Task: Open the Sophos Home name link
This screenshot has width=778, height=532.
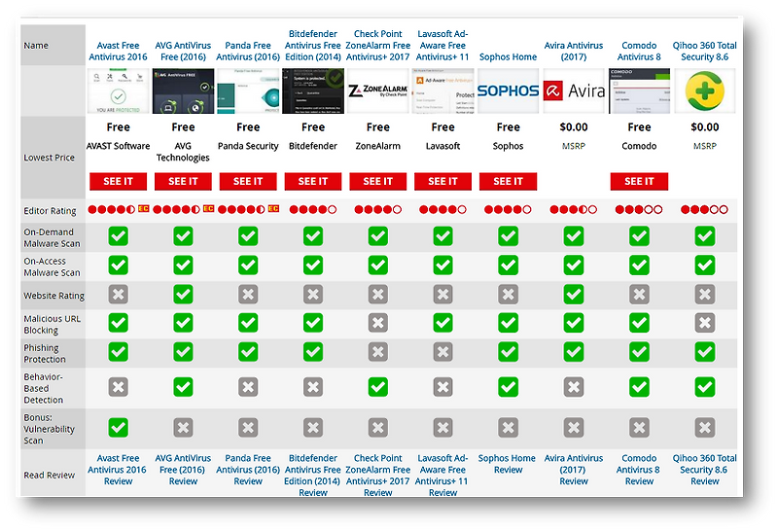Action: (x=508, y=57)
